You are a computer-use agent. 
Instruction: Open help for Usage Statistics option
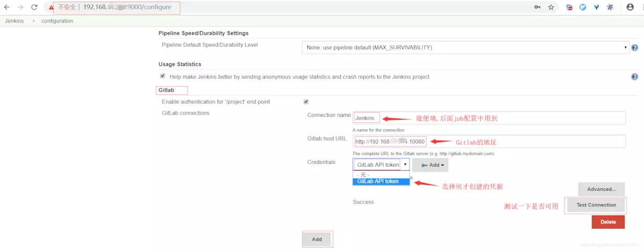635,77
